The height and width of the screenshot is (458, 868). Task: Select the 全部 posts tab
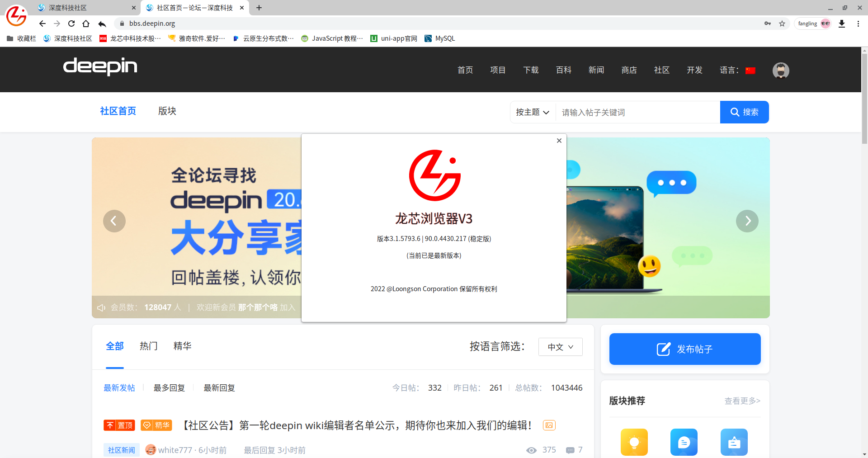click(115, 346)
